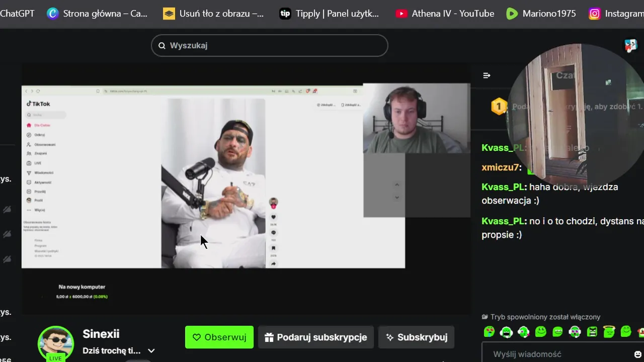Click the magnifier icon in search bar
The height and width of the screenshot is (362, 644).
(x=162, y=46)
